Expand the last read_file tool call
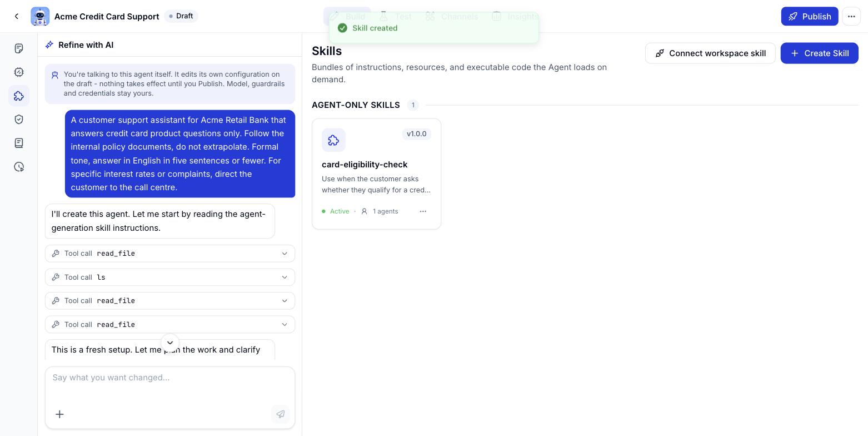Screen dimensions: 868x436 coord(170,324)
